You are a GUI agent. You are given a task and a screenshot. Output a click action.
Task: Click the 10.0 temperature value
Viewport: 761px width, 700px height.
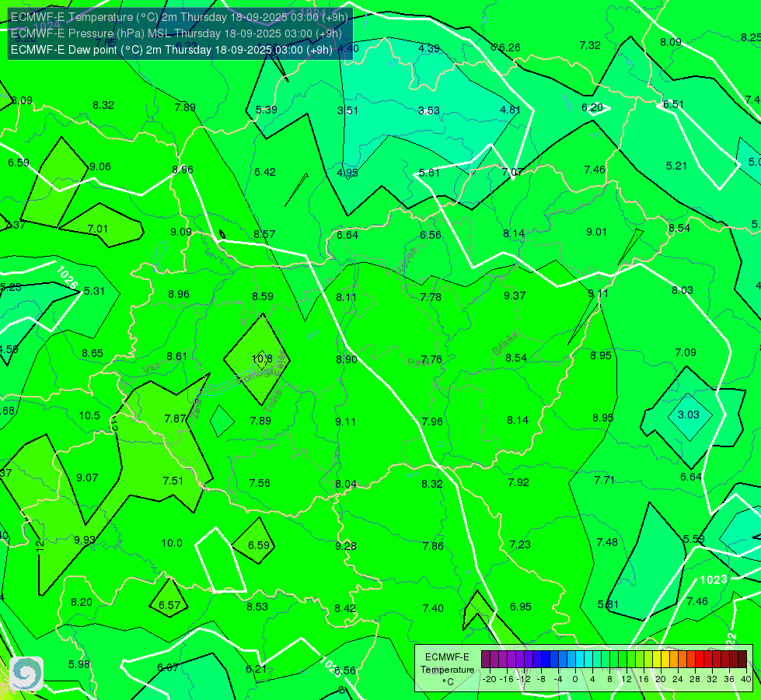point(172,543)
